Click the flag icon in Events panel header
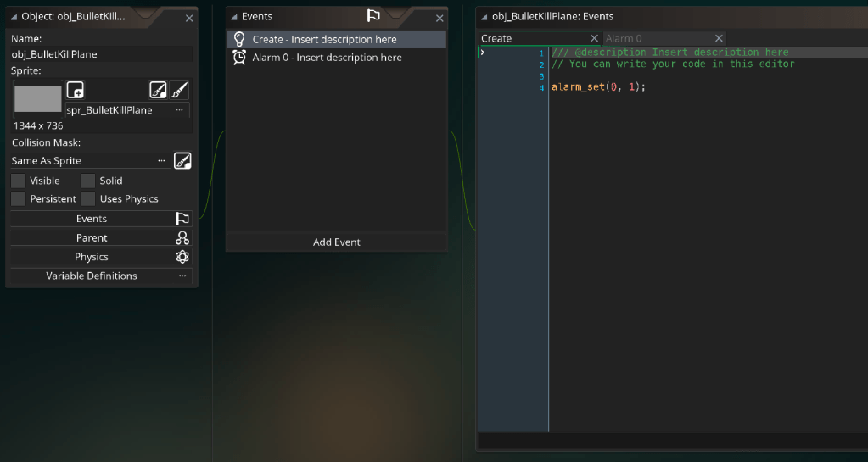The image size is (868, 462). (373, 16)
